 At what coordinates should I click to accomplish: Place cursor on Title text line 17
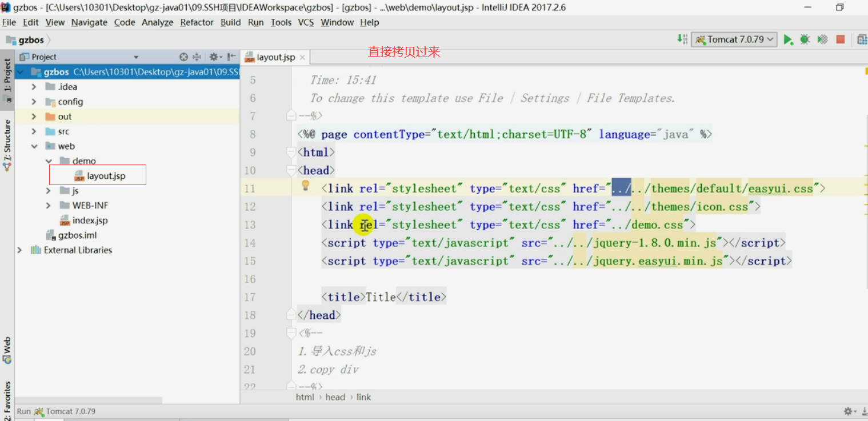click(381, 297)
